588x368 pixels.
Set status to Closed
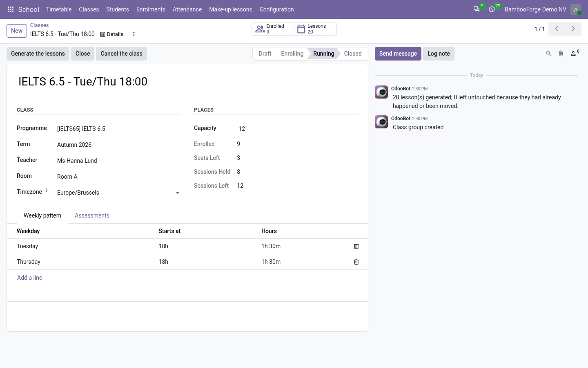353,54
